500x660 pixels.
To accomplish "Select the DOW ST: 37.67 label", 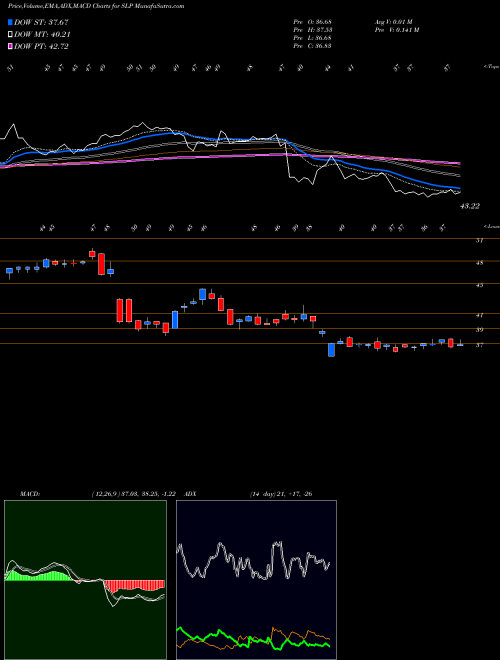I will point(41,22).
